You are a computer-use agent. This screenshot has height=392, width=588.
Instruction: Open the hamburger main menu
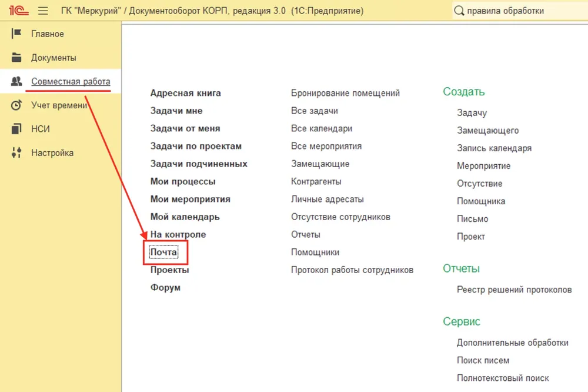point(43,11)
